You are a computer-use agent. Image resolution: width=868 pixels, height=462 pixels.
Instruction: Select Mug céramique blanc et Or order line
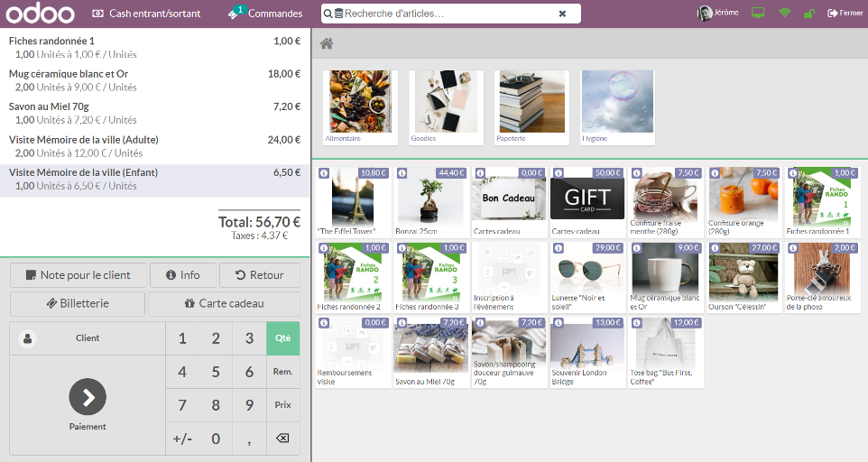coord(155,80)
